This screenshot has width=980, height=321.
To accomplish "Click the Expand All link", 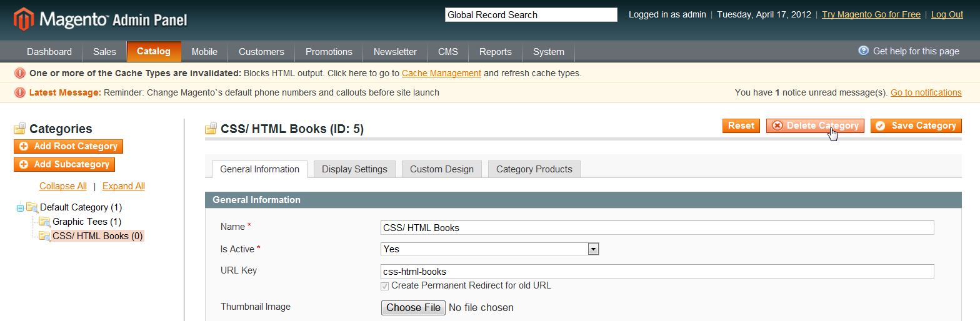I will [x=124, y=186].
